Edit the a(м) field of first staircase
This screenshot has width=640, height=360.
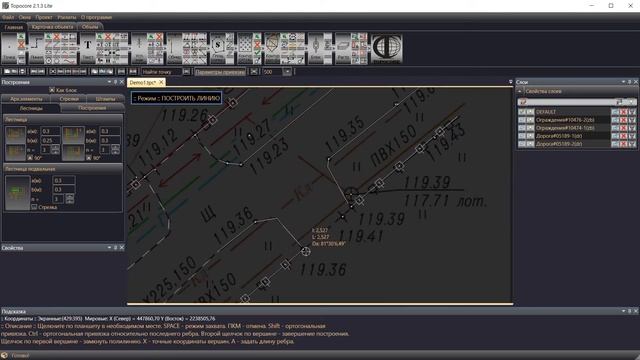[x=50, y=131]
